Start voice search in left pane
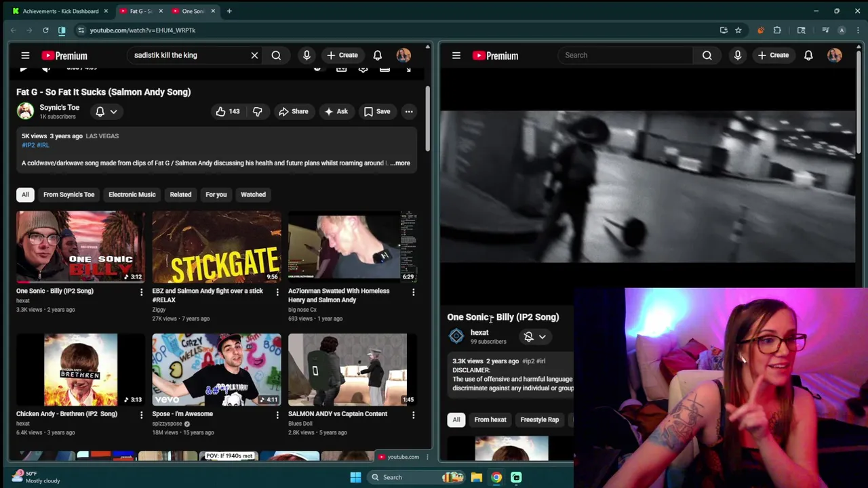This screenshot has height=488, width=868. (x=307, y=56)
